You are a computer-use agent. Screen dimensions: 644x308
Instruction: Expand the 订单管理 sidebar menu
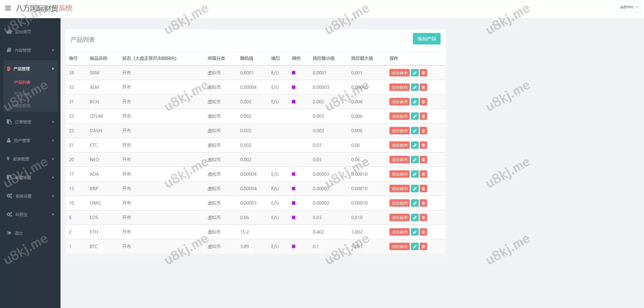click(x=30, y=122)
